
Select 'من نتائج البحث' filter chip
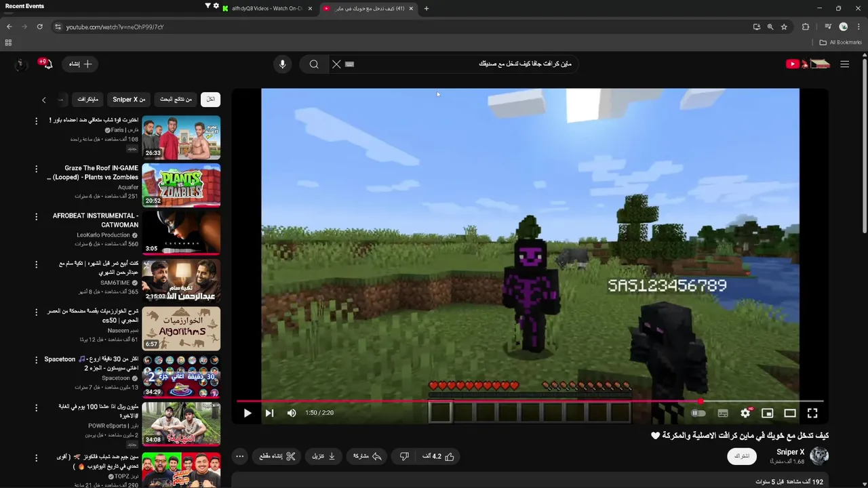[176, 100]
